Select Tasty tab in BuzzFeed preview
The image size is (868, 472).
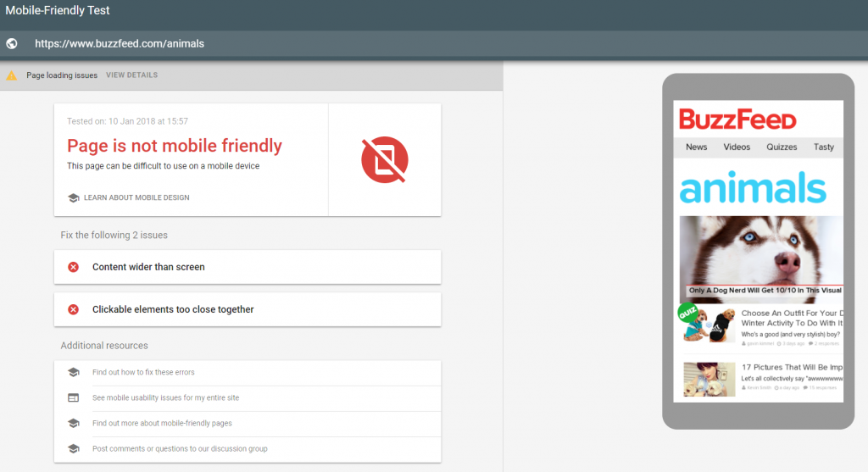click(x=823, y=147)
